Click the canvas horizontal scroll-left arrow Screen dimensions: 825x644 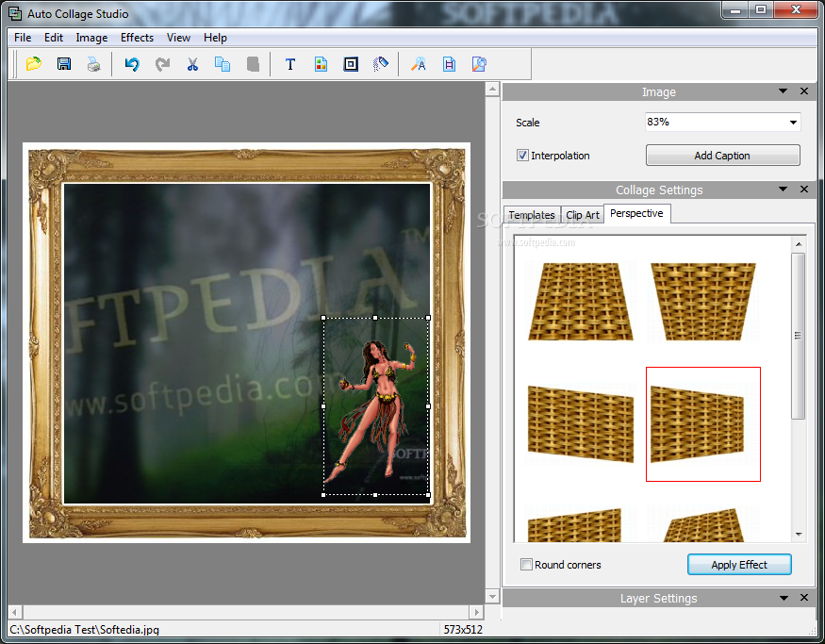point(15,612)
